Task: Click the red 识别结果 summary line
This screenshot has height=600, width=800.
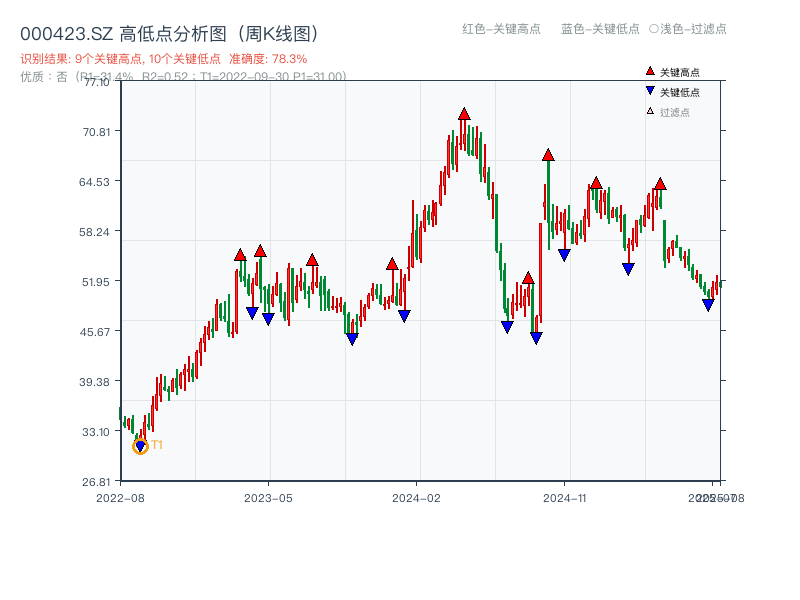Action: (x=164, y=59)
